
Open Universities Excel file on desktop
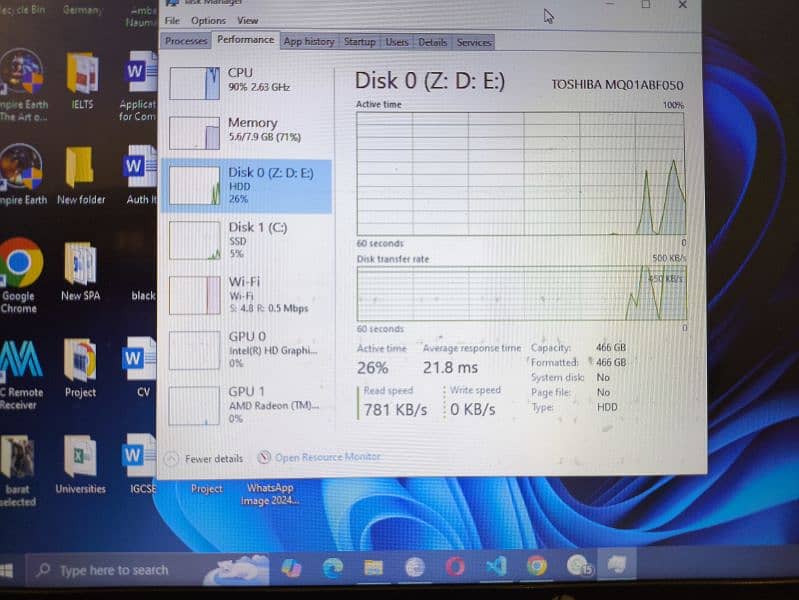(80, 457)
